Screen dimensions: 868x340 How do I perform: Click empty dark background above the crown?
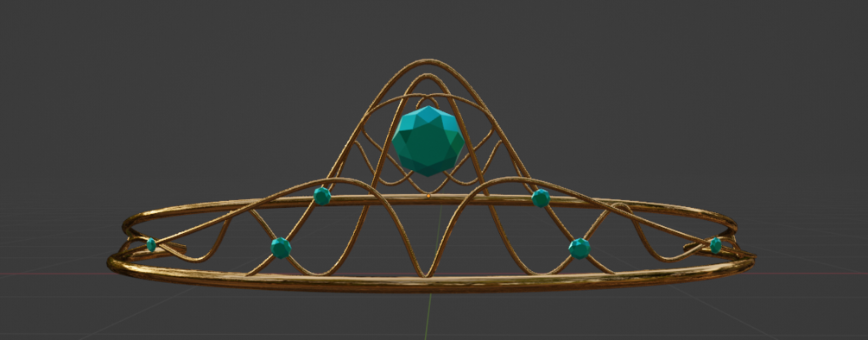click(x=427, y=28)
